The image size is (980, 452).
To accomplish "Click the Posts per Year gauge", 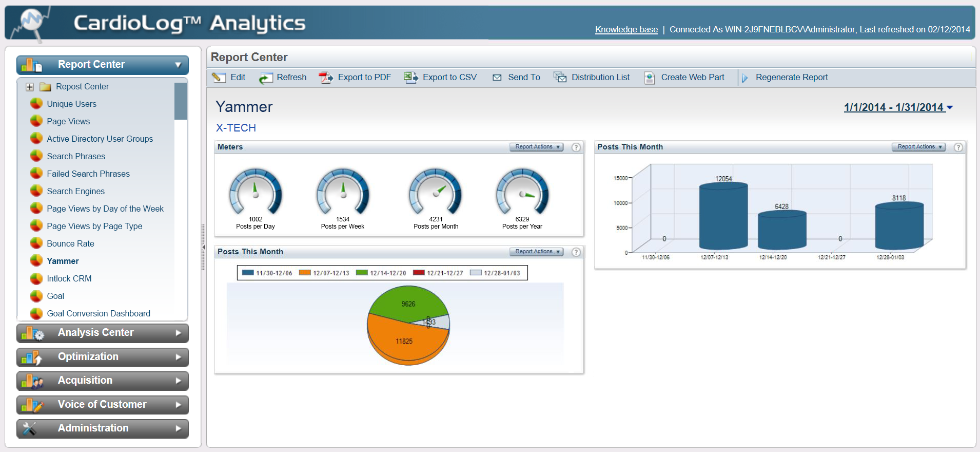I will pyautogui.click(x=522, y=192).
